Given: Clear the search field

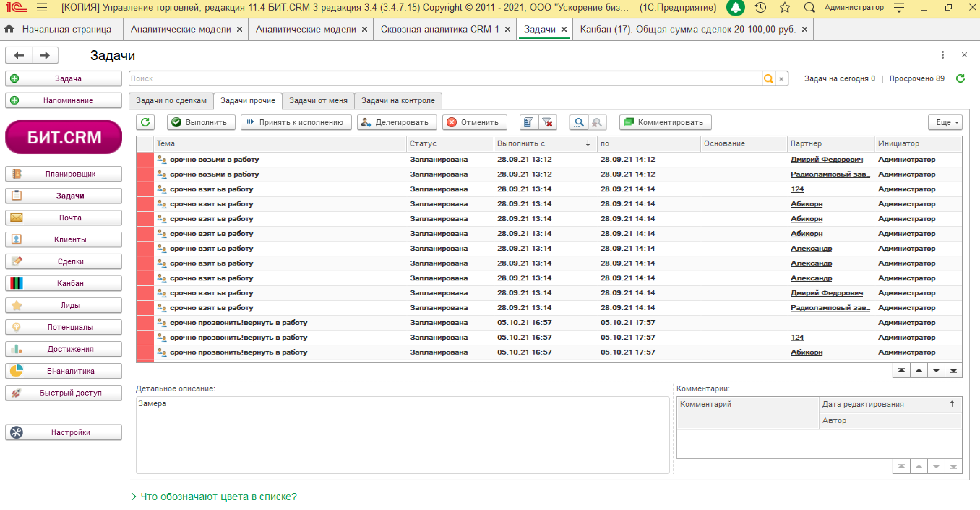Looking at the screenshot, I should (x=781, y=79).
